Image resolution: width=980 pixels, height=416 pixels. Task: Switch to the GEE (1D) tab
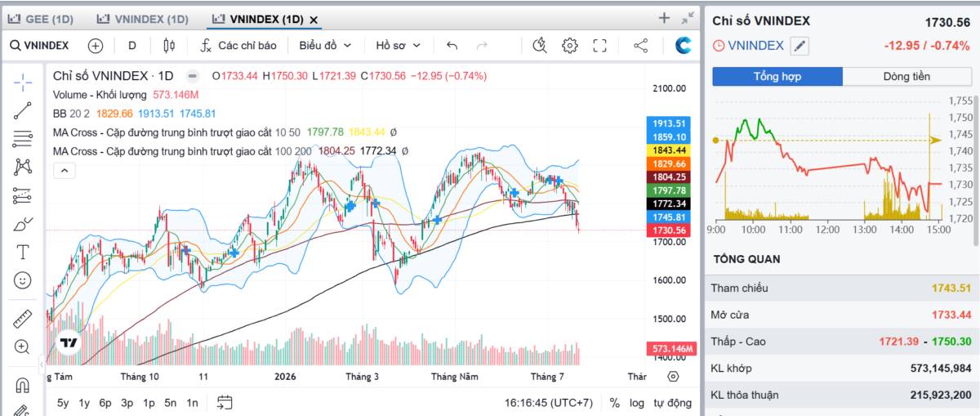point(40,19)
